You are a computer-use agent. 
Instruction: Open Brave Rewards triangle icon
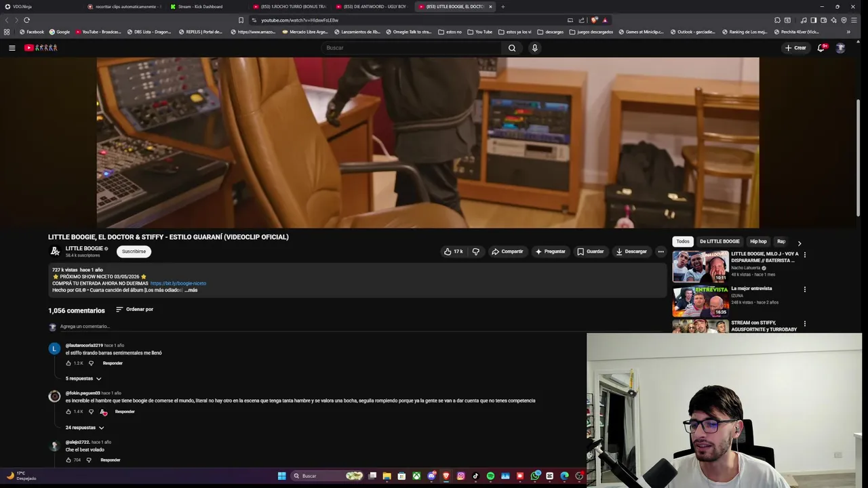(605, 20)
